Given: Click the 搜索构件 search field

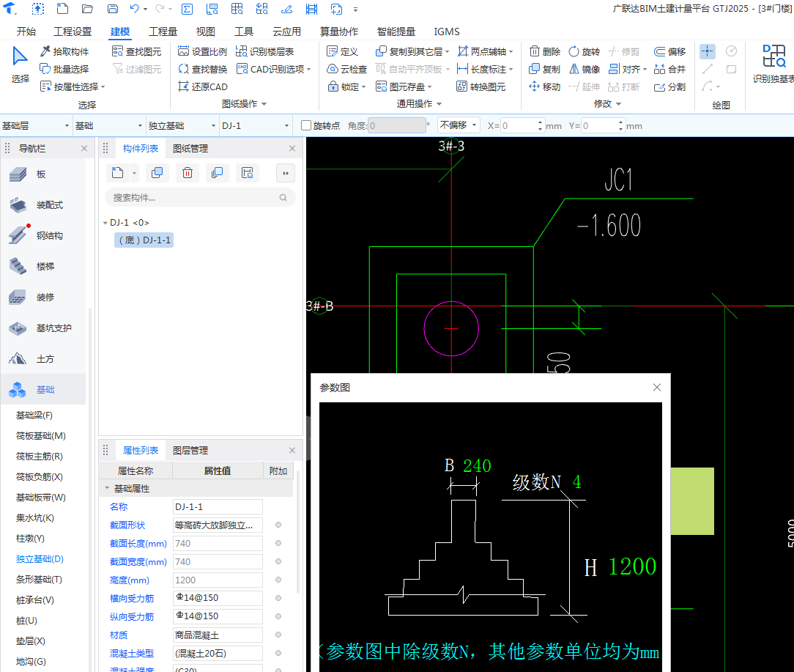Looking at the screenshot, I should pyautogui.click(x=199, y=198).
